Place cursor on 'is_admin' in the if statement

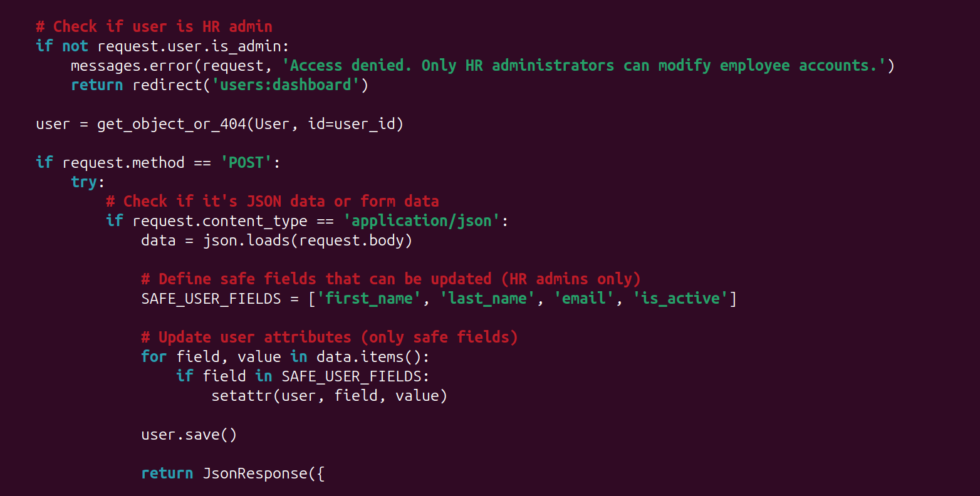coord(254,46)
